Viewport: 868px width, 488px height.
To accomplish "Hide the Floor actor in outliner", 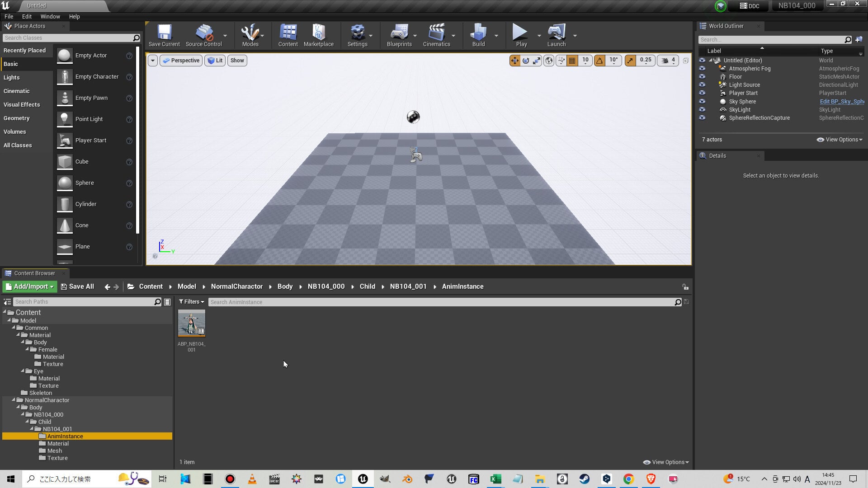I will point(702,77).
